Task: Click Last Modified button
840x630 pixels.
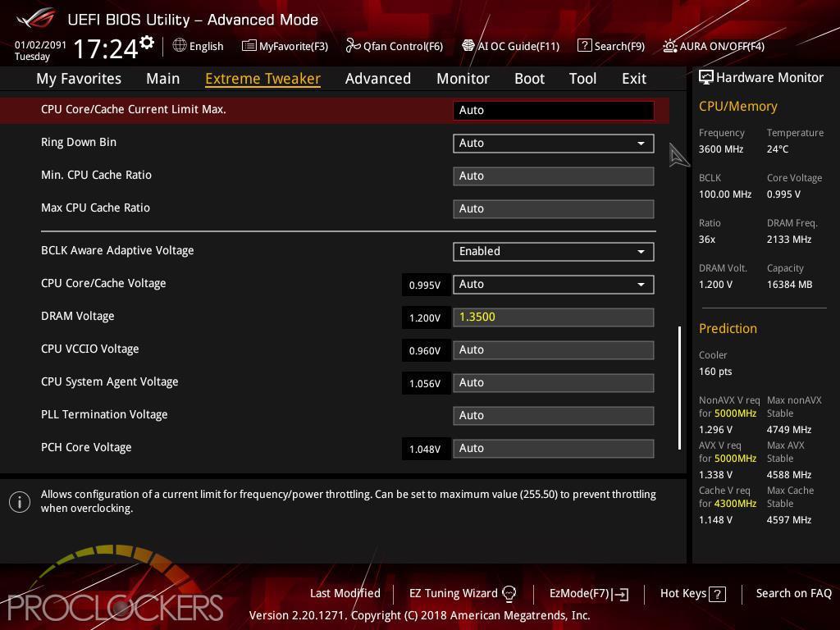Action: [345, 593]
